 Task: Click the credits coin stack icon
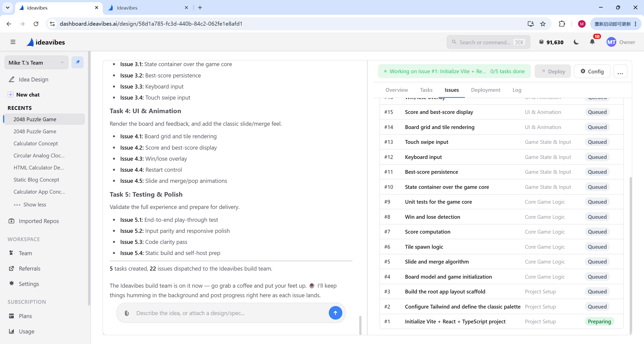click(x=541, y=42)
